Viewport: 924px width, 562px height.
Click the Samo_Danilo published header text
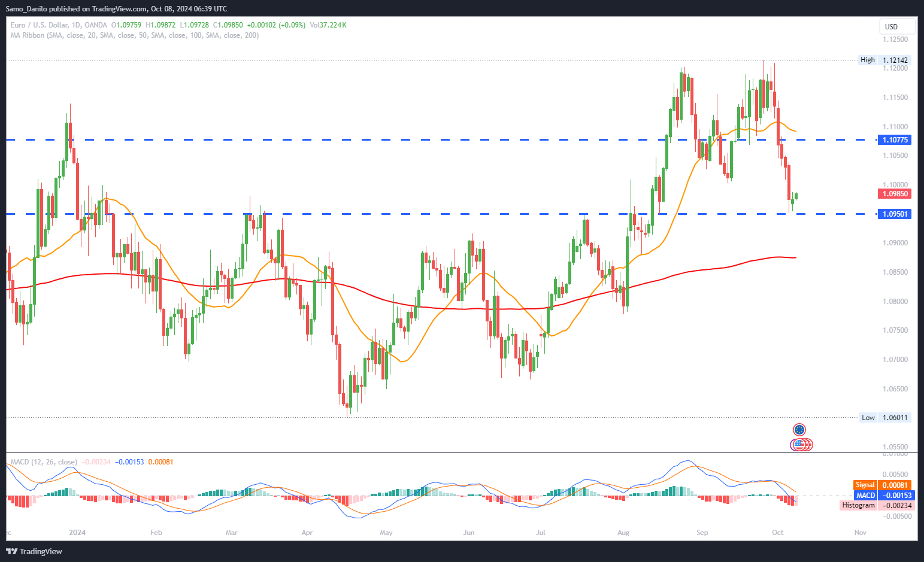point(116,9)
